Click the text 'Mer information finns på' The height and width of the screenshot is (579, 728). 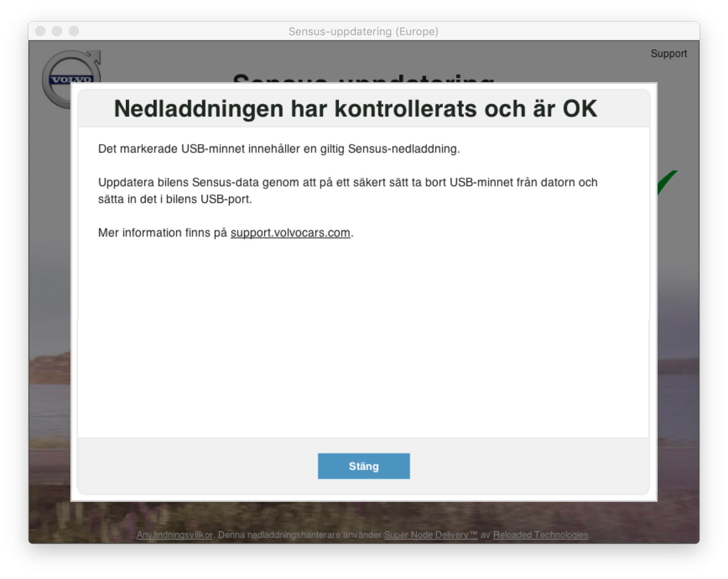tap(163, 232)
